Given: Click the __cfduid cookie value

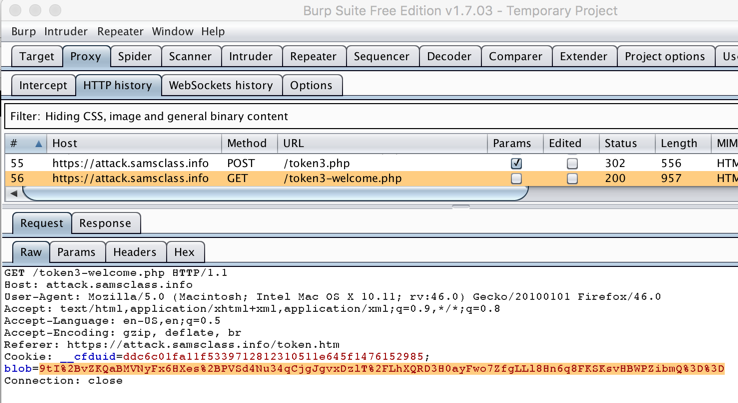Looking at the screenshot, I should tap(273, 356).
